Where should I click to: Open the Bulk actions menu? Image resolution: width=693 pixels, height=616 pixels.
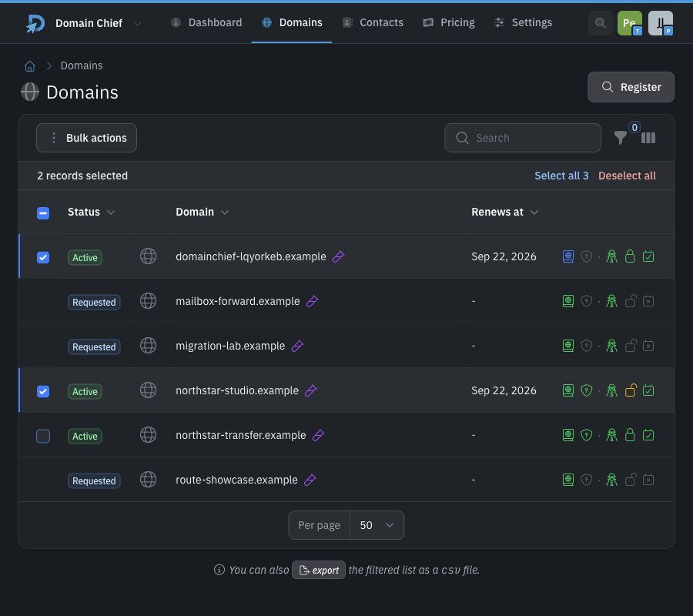pyautogui.click(x=86, y=138)
